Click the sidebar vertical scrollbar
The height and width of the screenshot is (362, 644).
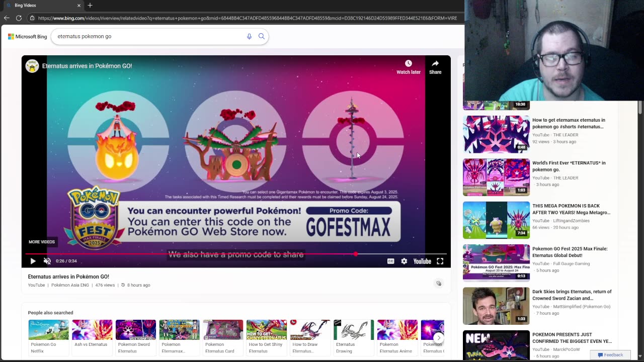[640, 108]
